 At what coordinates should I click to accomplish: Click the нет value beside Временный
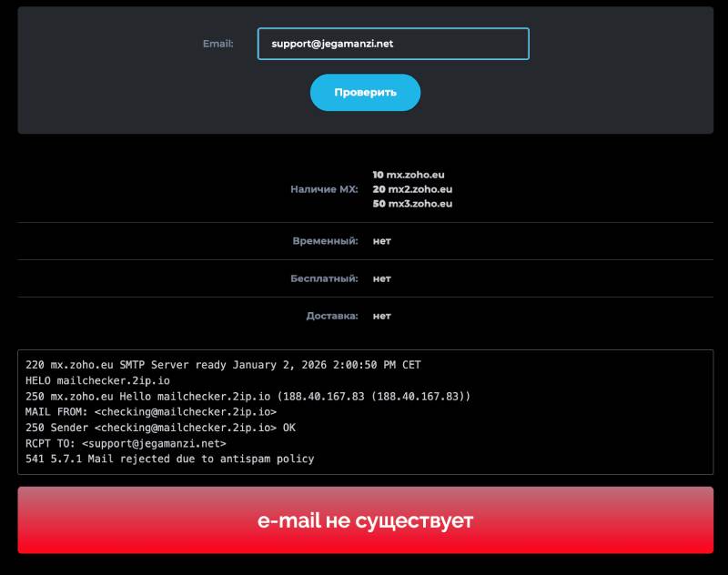click(x=381, y=241)
